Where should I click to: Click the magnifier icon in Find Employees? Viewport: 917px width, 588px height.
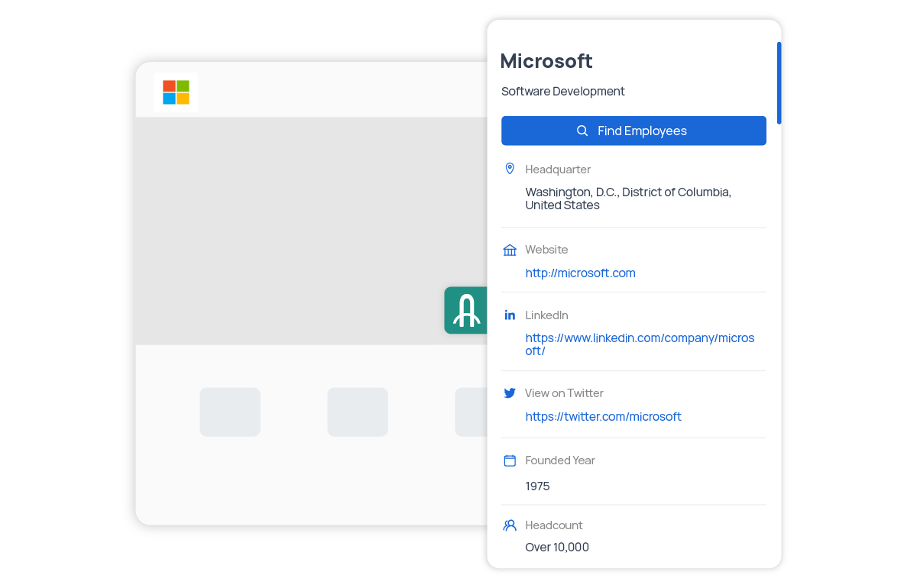(x=582, y=131)
